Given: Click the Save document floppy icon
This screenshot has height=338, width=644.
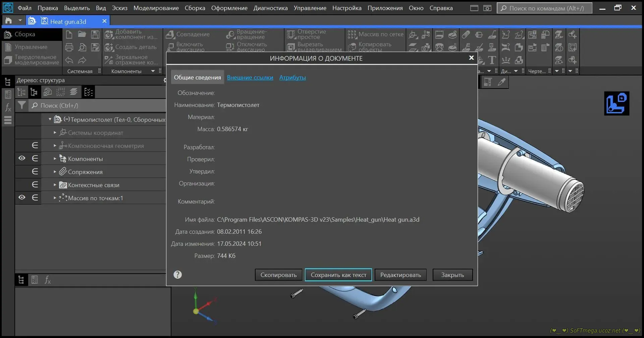Looking at the screenshot, I should pos(95,34).
